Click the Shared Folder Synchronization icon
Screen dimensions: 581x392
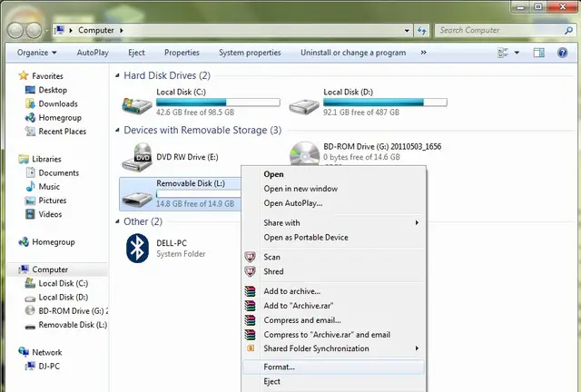[251, 348]
